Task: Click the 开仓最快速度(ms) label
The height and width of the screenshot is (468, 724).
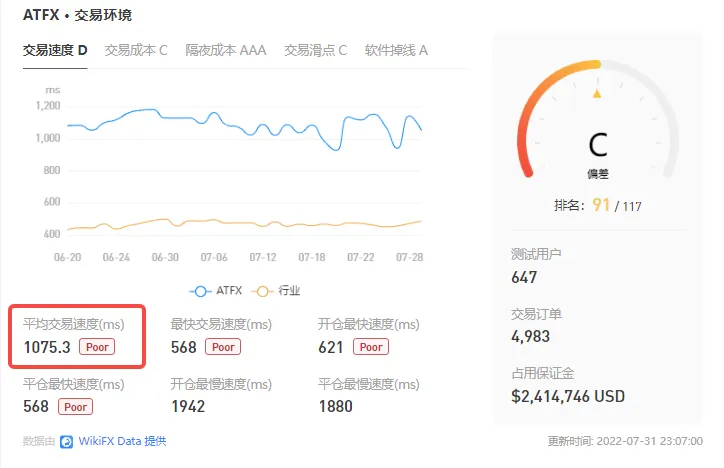Action: pyautogui.click(x=368, y=324)
